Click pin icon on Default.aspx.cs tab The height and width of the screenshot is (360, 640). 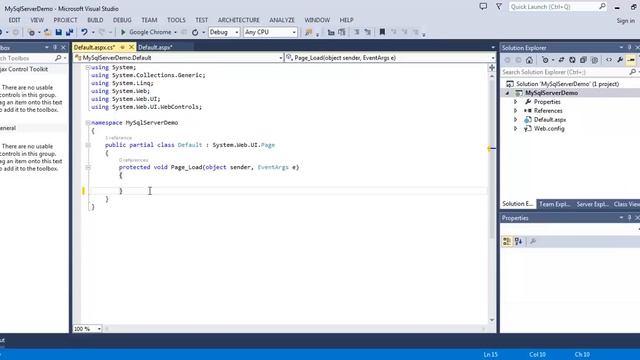pyautogui.click(x=122, y=47)
